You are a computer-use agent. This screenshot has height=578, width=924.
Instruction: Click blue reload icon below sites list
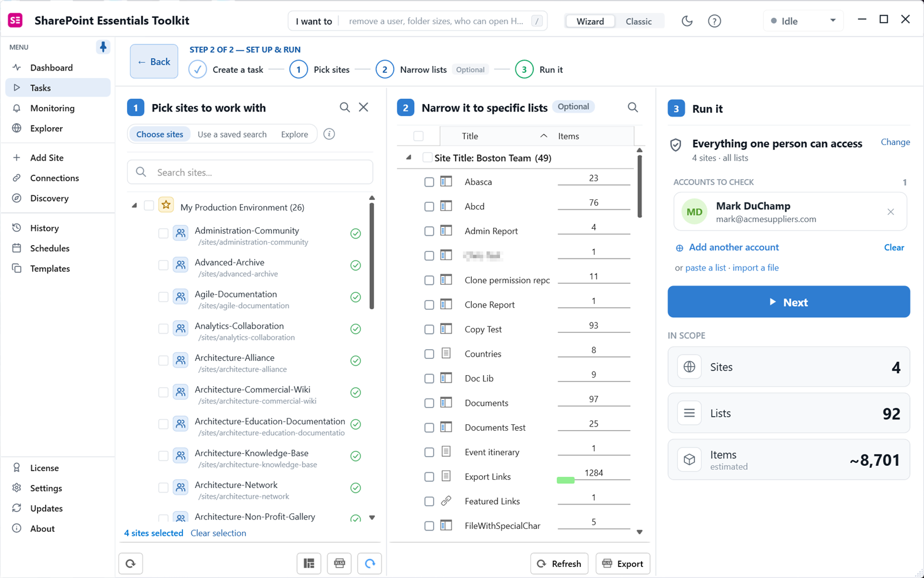click(x=370, y=564)
